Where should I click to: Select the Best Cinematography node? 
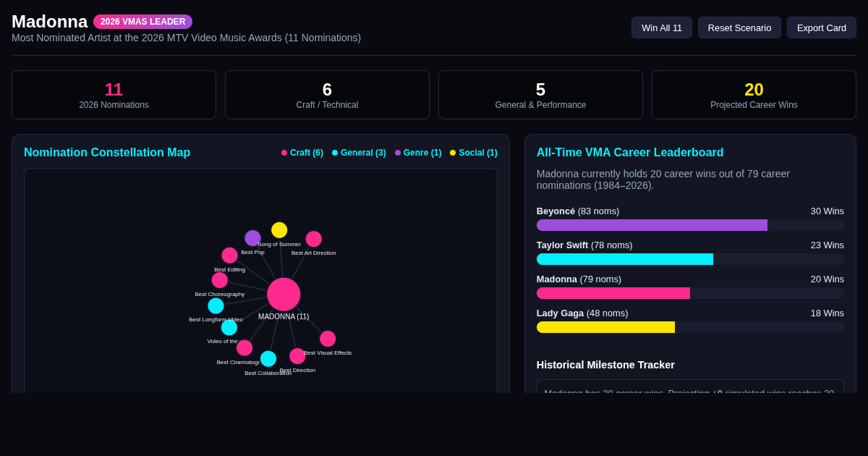[x=244, y=347]
